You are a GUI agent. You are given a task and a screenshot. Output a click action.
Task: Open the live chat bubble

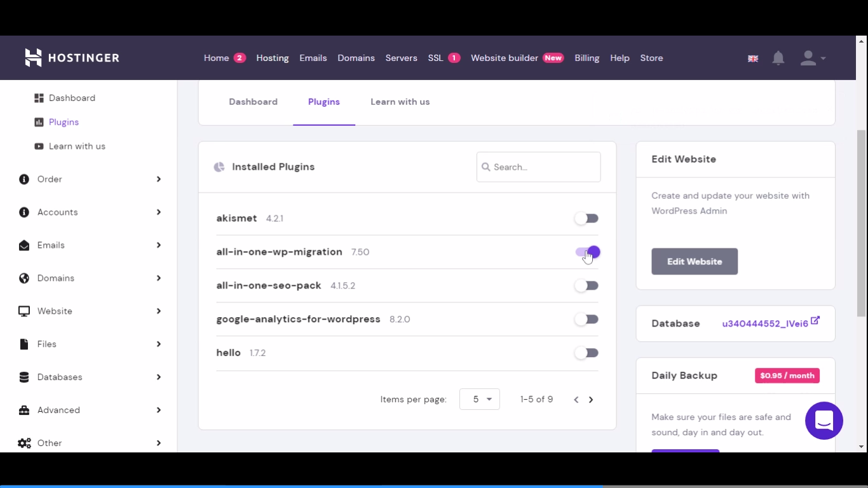coord(824,421)
